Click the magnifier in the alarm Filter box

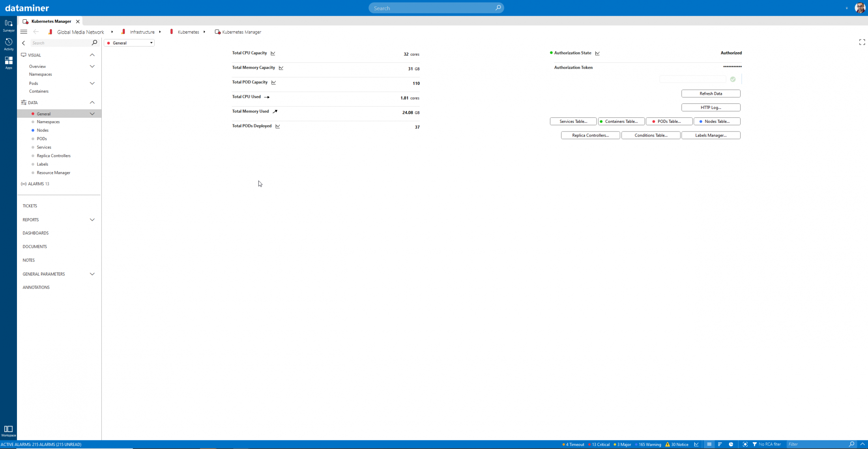851,444
